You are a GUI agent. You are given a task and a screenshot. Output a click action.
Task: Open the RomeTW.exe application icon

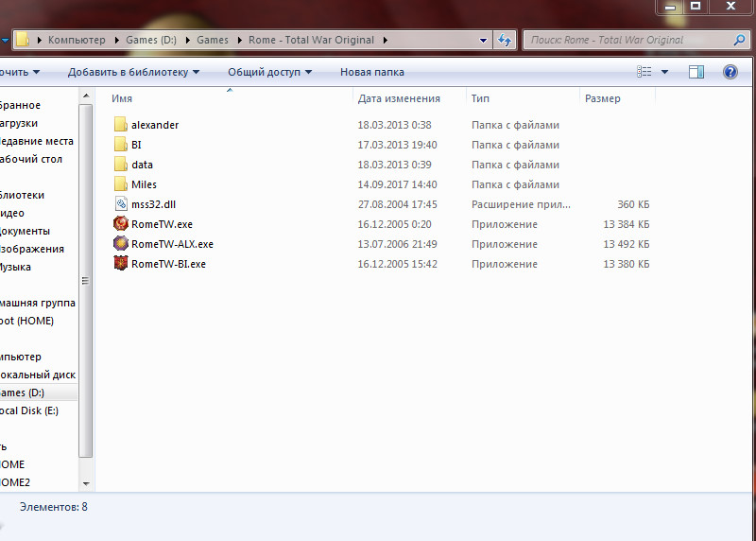click(x=120, y=224)
